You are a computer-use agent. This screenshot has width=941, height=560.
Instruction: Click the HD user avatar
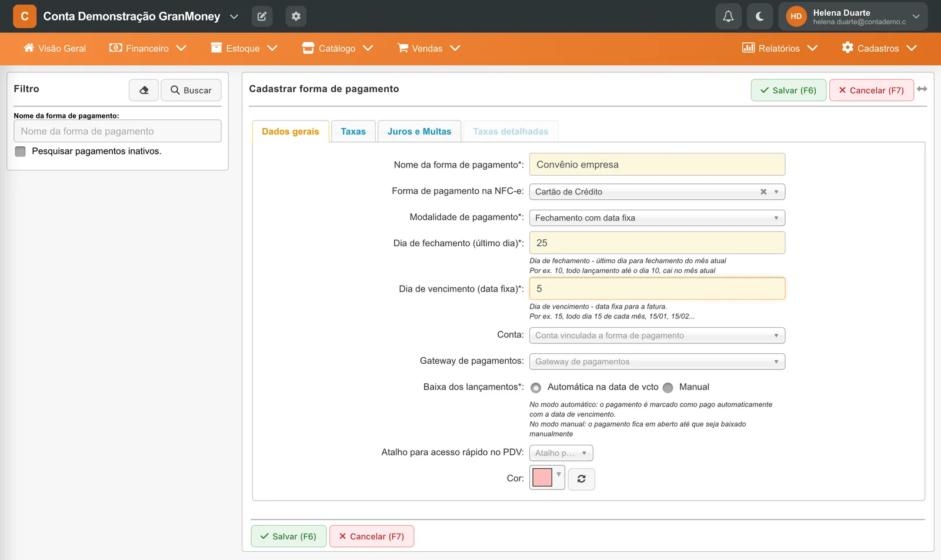(796, 16)
